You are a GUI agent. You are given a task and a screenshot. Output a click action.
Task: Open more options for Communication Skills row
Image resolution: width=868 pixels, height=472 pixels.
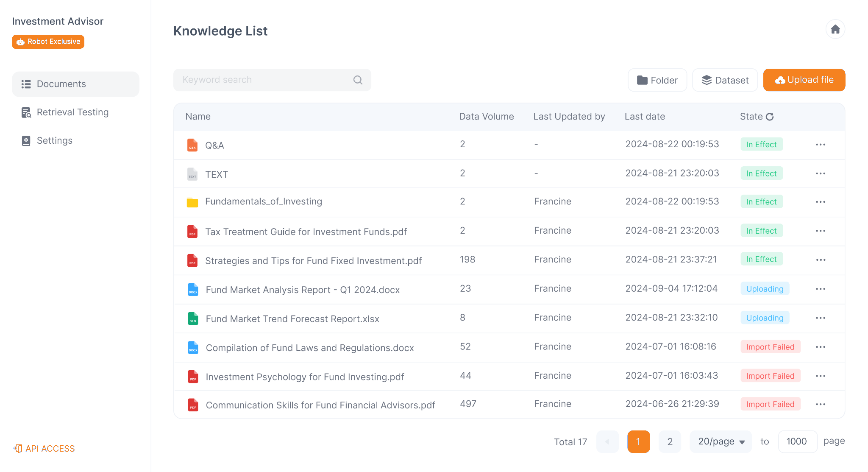coord(820,404)
